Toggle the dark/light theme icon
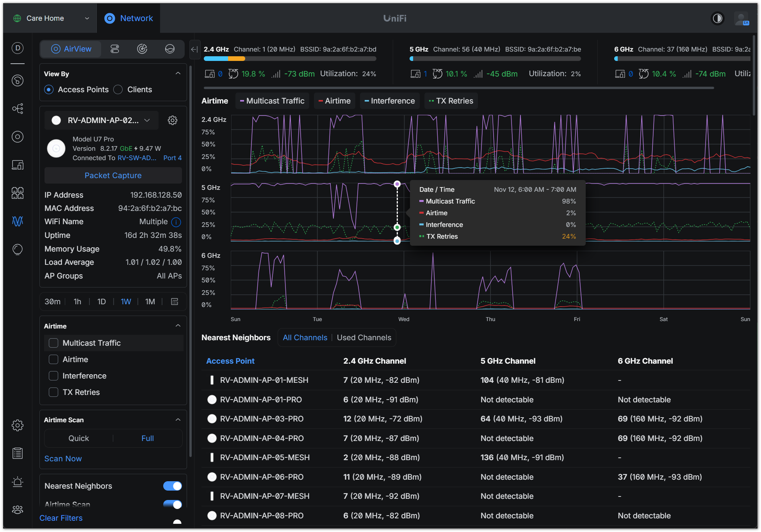The width and height of the screenshot is (761, 532). click(x=718, y=18)
